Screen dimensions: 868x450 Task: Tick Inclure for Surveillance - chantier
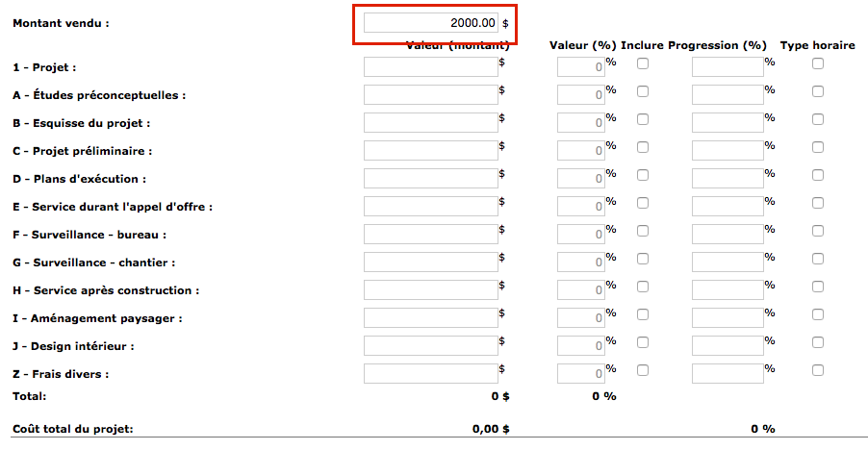coord(643,259)
